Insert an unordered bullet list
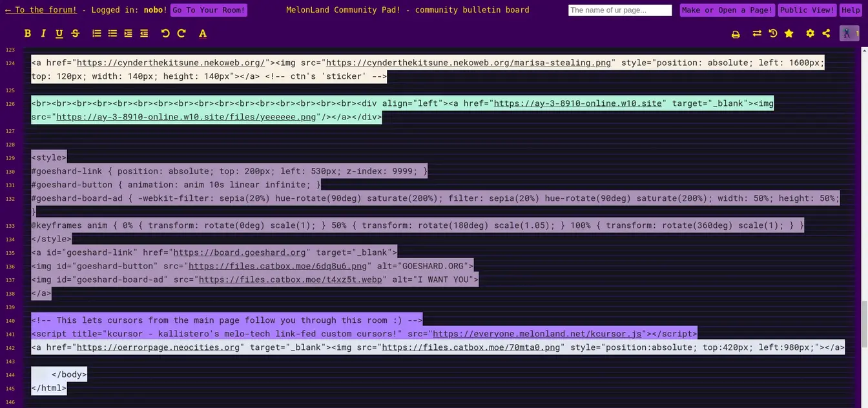This screenshot has height=408, width=868. click(x=112, y=34)
